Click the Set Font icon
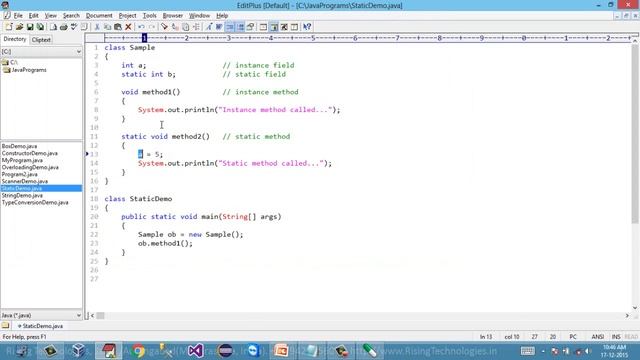This screenshot has width=640, height=360. pos(209,27)
